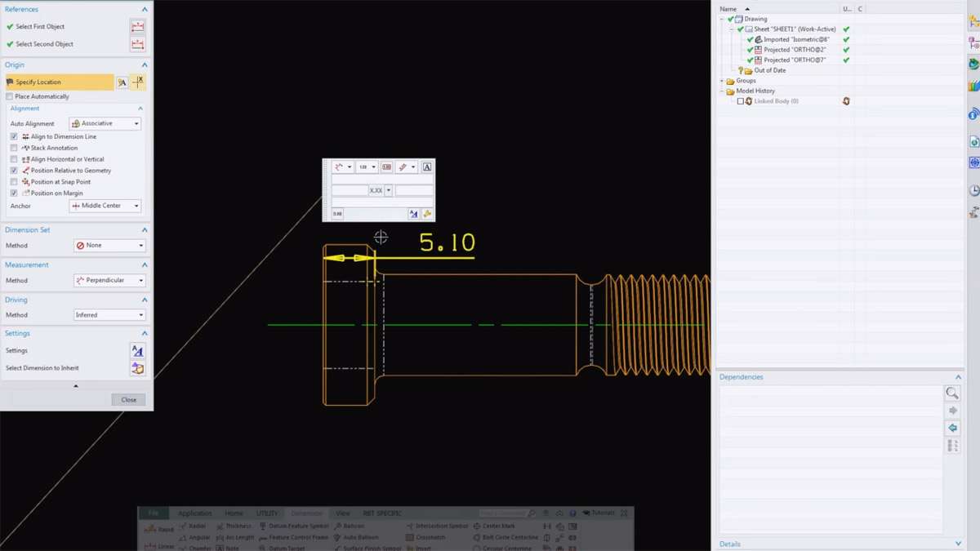Click the Select First Object icon
The height and width of the screenshot is (551, 980).
[x=137, y=27]
